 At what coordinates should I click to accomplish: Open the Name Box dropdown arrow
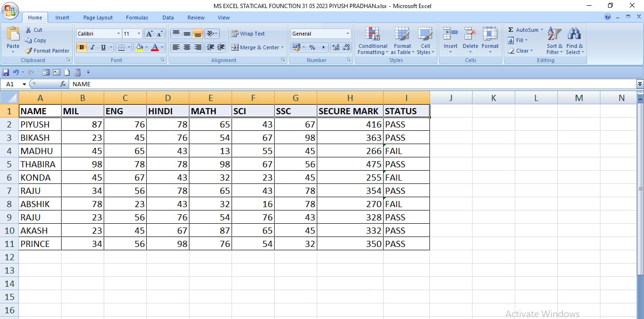coord(24,84)
